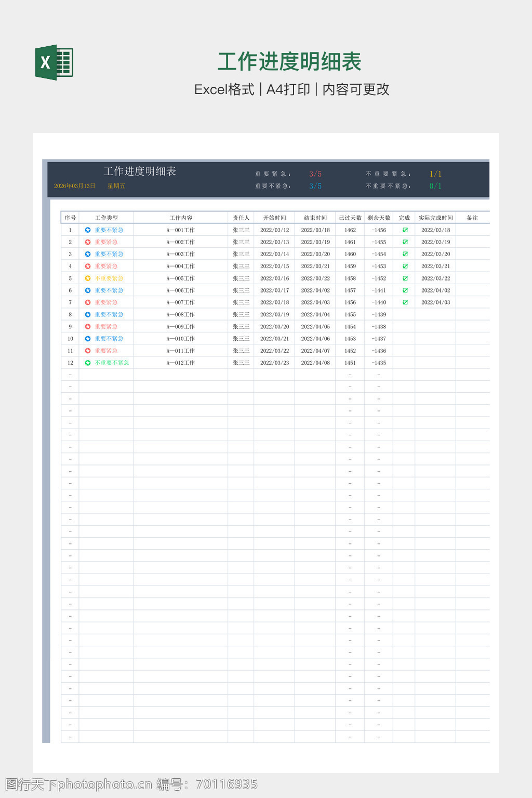The image size is (532, 798).
Task: Click the red star icon in row 2
Action: pos(88,242)
